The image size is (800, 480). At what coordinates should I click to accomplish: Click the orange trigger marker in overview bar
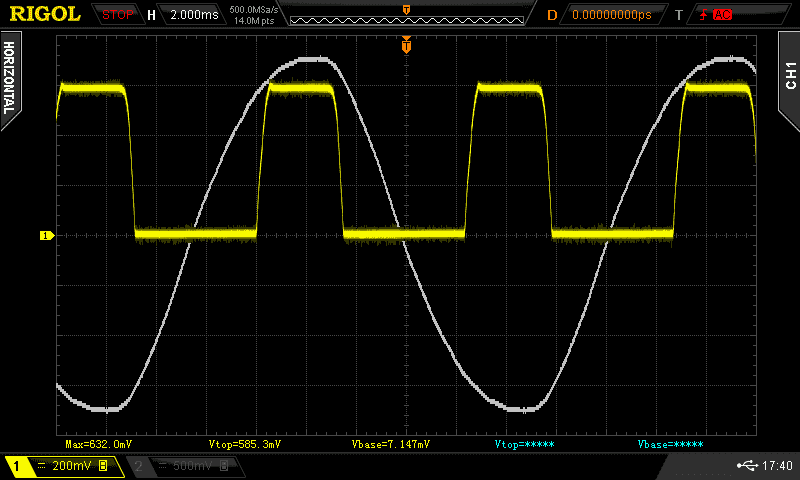point(406,10)
